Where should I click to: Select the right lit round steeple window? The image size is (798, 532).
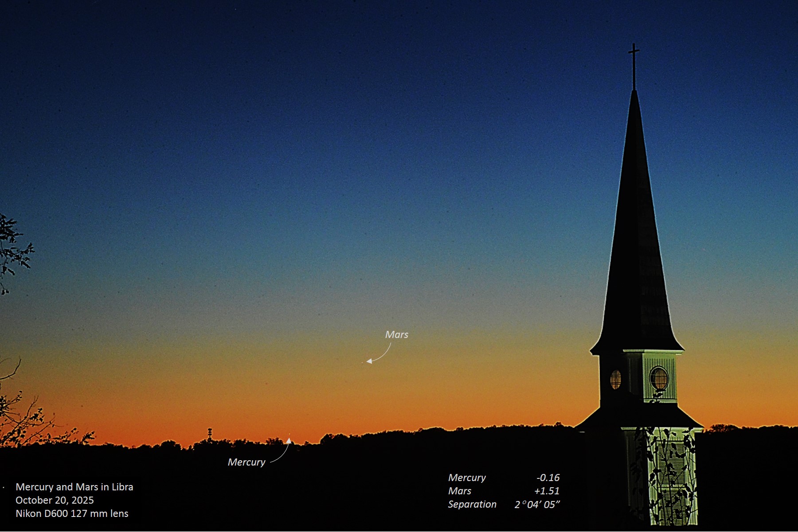(x=659, y=378)
